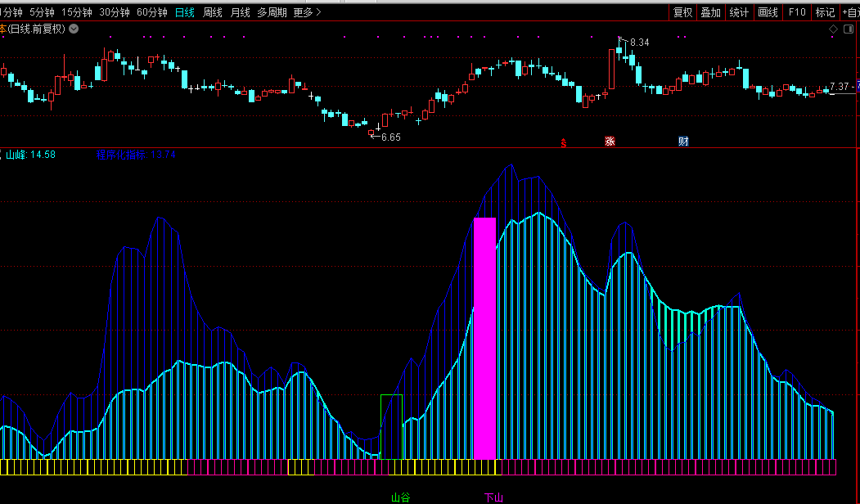Open the chart title dropdown arrow

(x=74, y=29)
